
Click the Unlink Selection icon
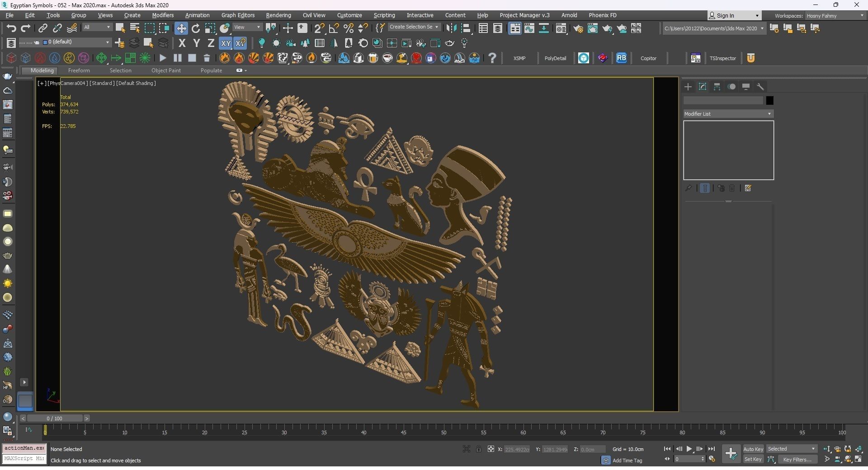(x=57, y=28)
